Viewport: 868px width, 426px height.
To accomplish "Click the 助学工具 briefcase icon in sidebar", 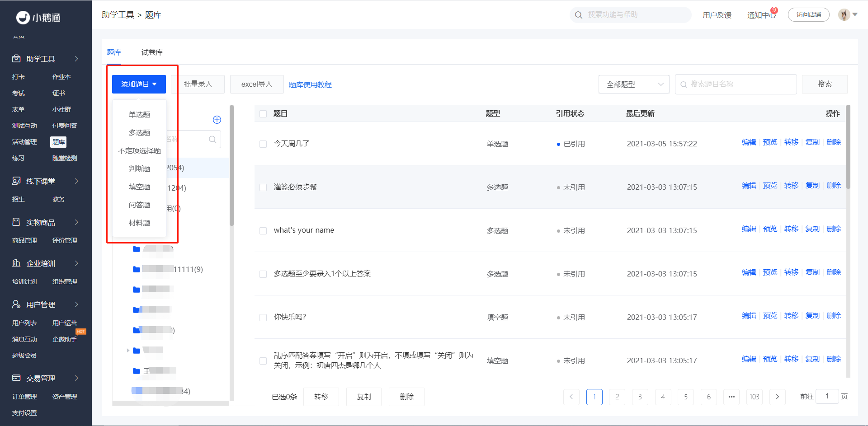I will click(16, 59).
